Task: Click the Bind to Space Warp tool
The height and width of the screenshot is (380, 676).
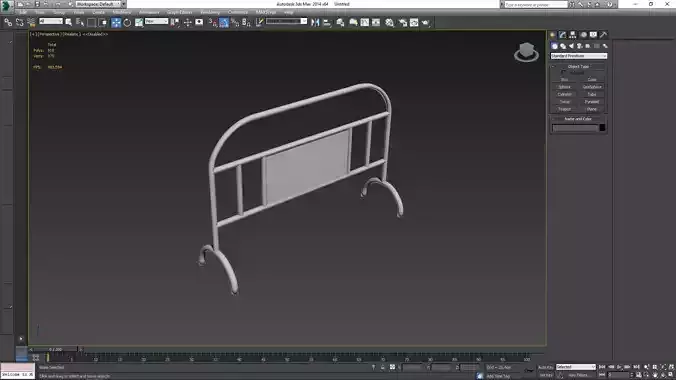Action: click(31, 22)
